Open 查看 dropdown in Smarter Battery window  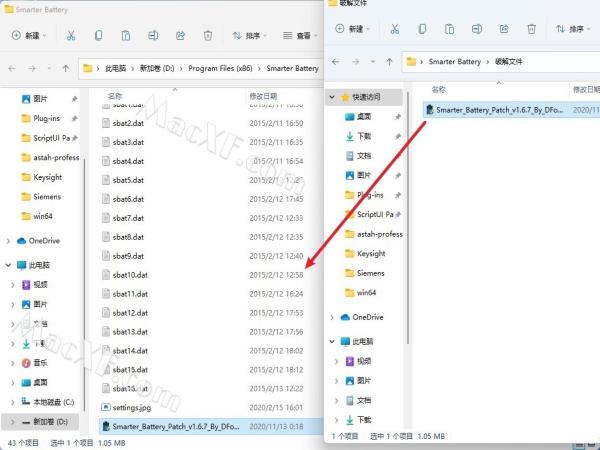click(x=300, y=36)
